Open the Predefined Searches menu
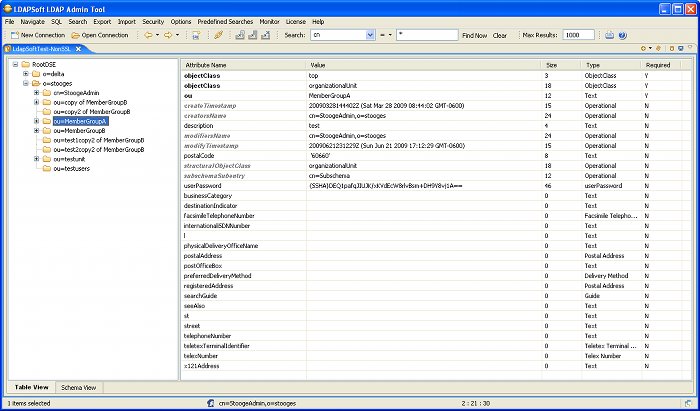The image size is (700, 411). [x=224, y=21]
